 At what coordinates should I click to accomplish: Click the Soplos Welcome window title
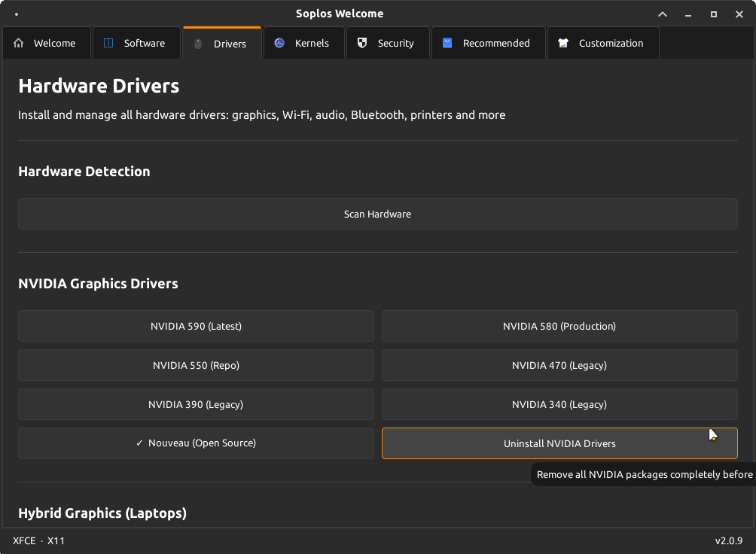pos(340,14)
